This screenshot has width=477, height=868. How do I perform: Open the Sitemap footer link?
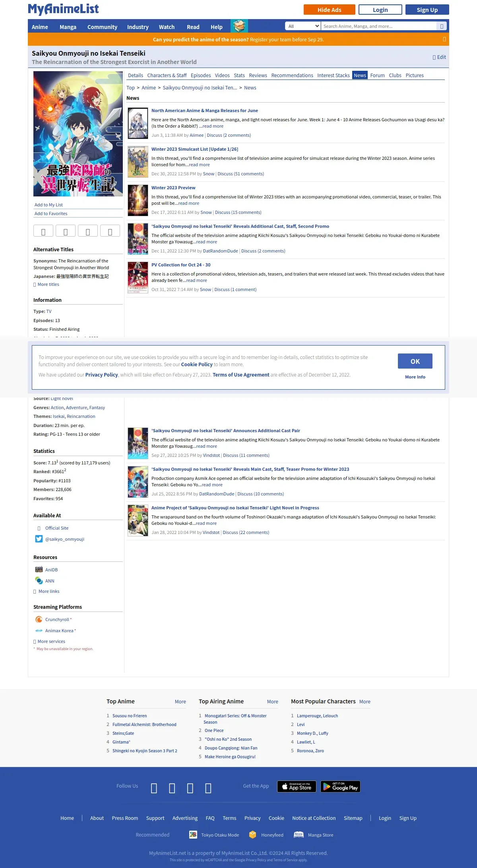tap(353, 818)
